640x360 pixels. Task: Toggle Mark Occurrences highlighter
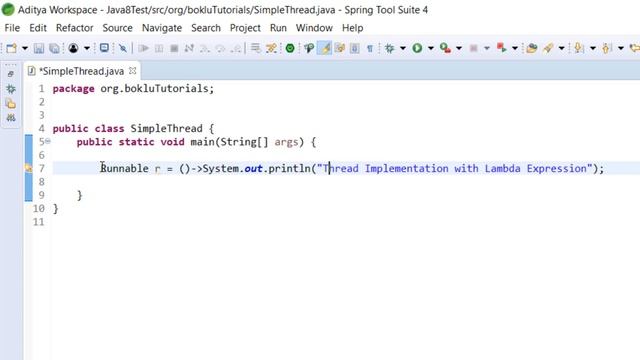pos(324,49)
